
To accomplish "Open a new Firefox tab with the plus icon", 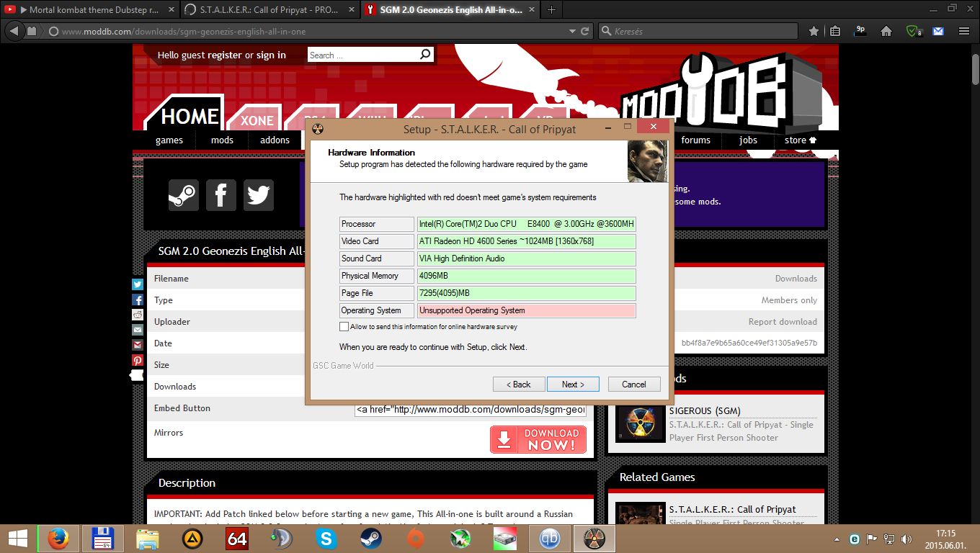I will [551, 10].
